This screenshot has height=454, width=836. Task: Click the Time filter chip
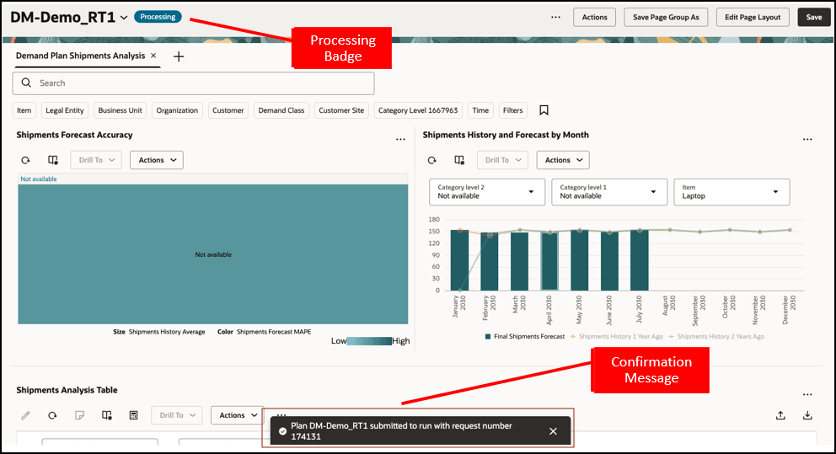coord(480,110)
